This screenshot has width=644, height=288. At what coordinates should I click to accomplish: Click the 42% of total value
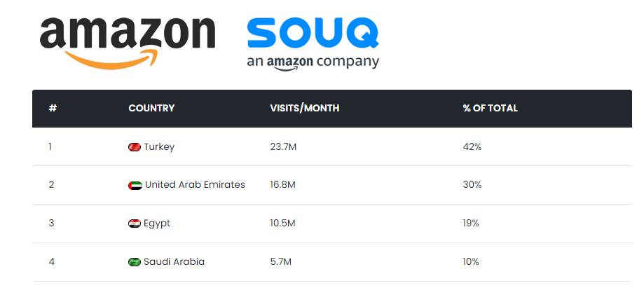click(x=472, y=147)
